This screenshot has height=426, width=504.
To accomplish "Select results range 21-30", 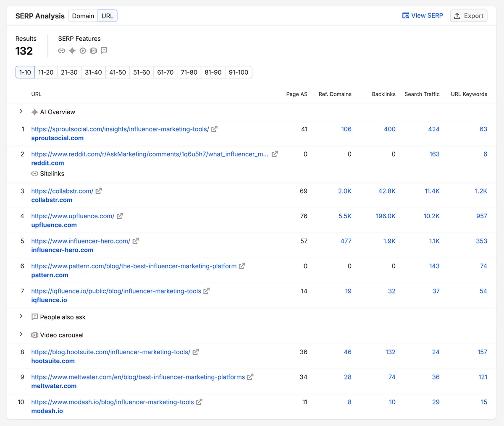I will click(x=69, y=72).
